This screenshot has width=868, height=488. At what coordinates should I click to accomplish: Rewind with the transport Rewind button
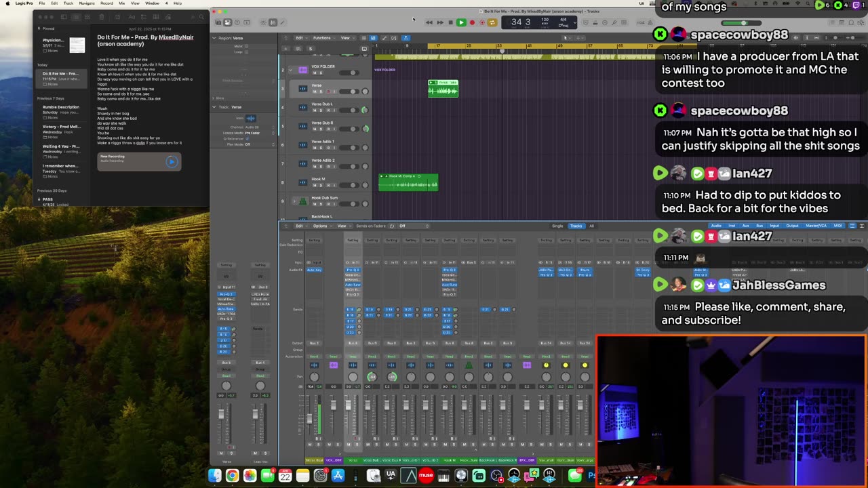pyautogui.click(x=429, y=22)
